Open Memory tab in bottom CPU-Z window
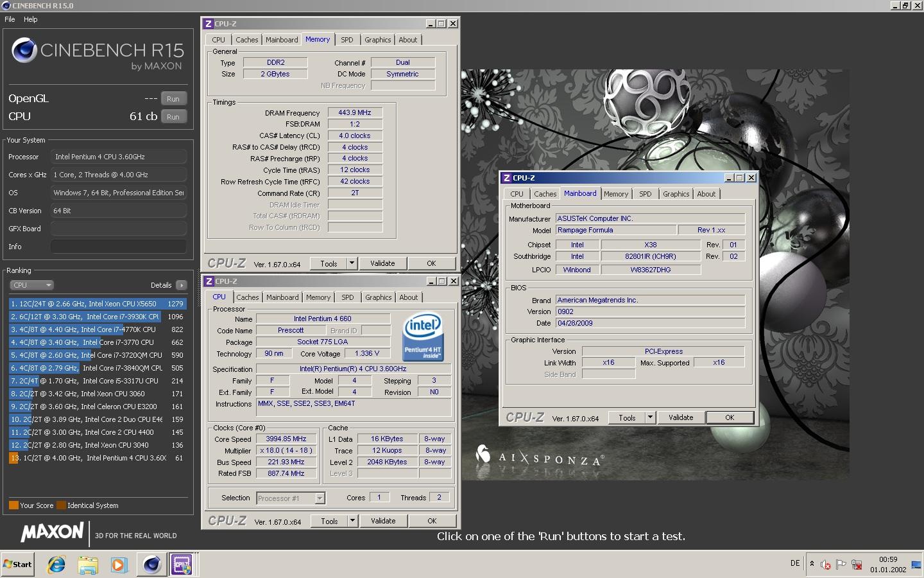The image size is (924, 578). 318,297
